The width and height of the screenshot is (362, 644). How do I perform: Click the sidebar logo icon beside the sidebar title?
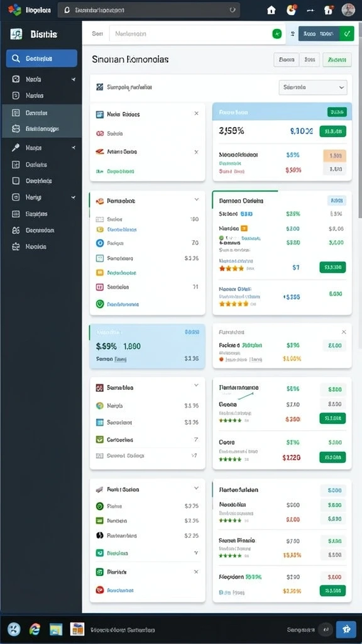coord(16,34)
